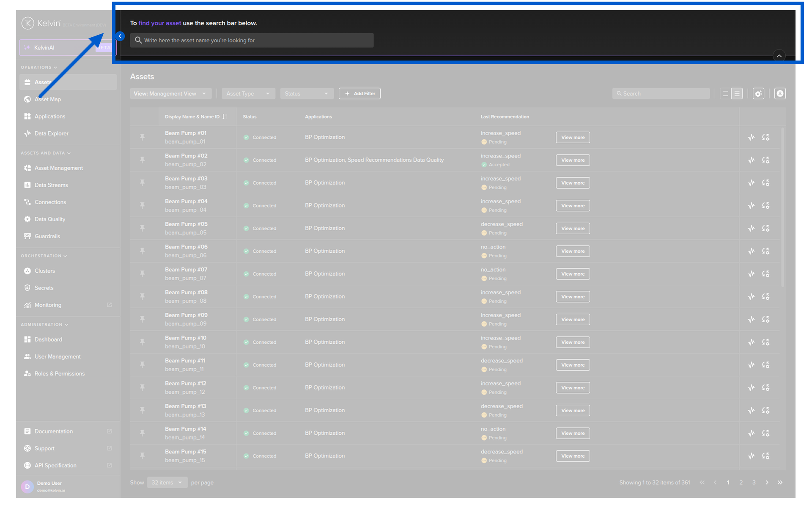
Task: Click the table's vertical scrollbar
Action: point(782,207)
